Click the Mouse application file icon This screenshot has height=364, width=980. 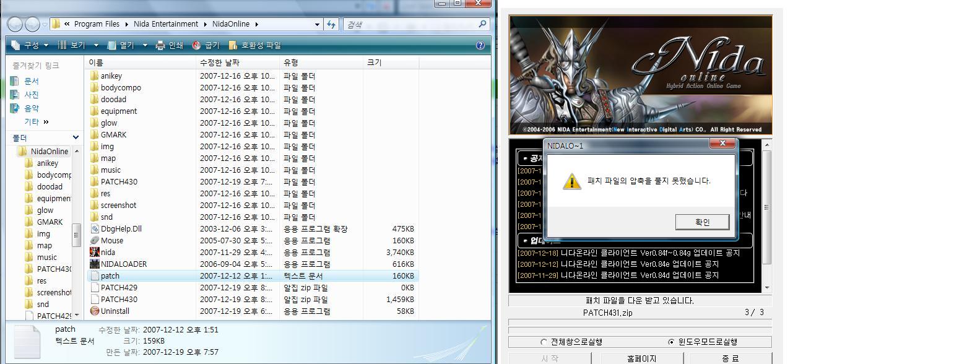[x=95, y=241]
